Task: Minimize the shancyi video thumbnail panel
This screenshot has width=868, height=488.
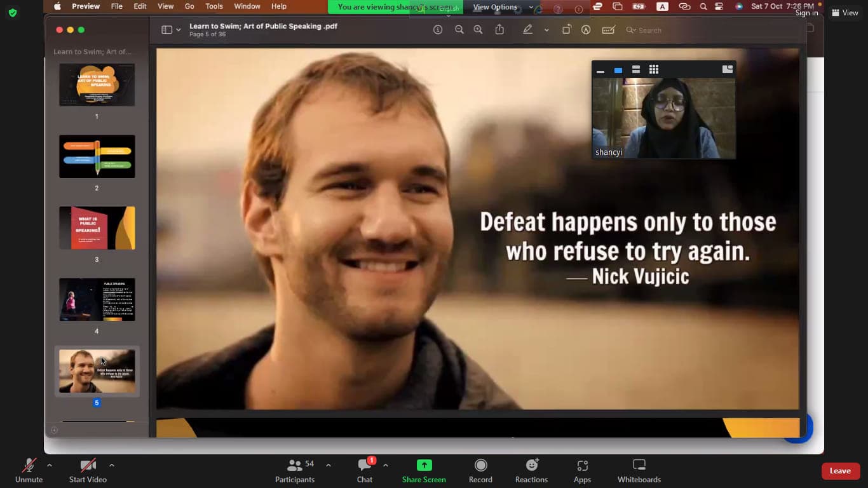Action: 600,70
